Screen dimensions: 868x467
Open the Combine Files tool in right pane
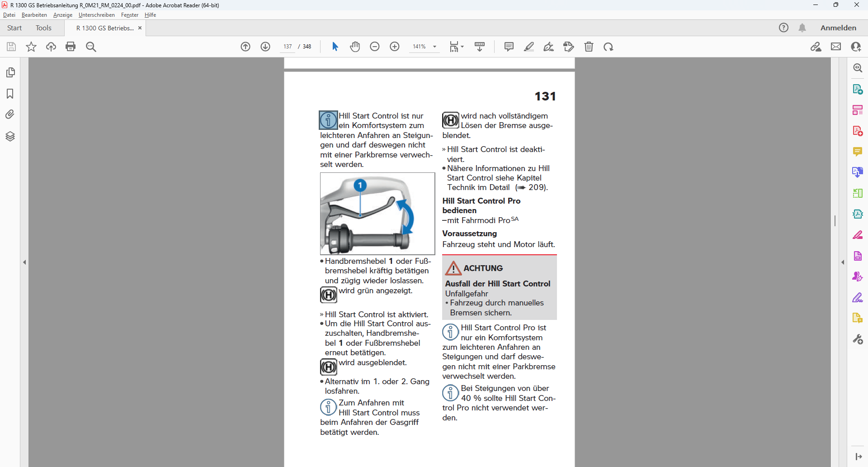[858, 172]
